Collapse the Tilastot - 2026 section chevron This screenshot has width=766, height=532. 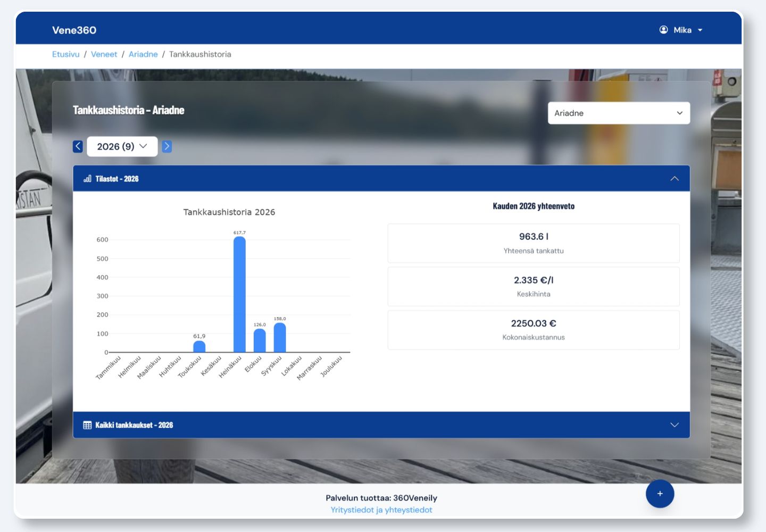675,179
